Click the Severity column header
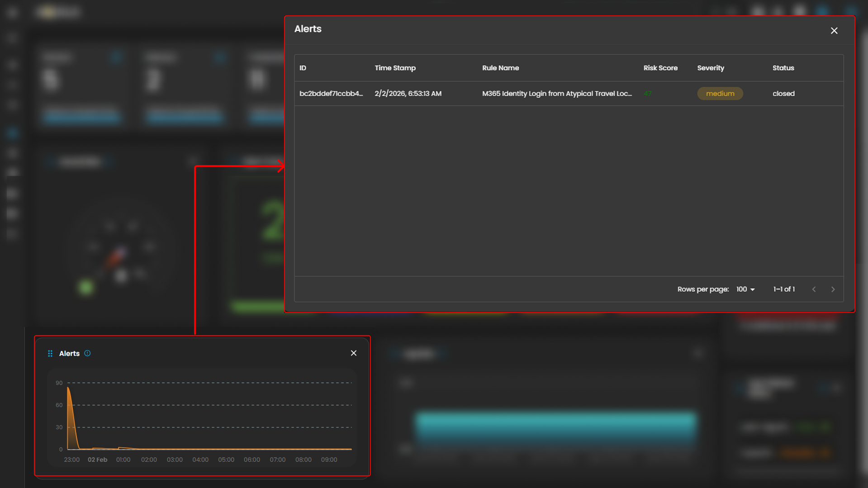 click(710, 68)
